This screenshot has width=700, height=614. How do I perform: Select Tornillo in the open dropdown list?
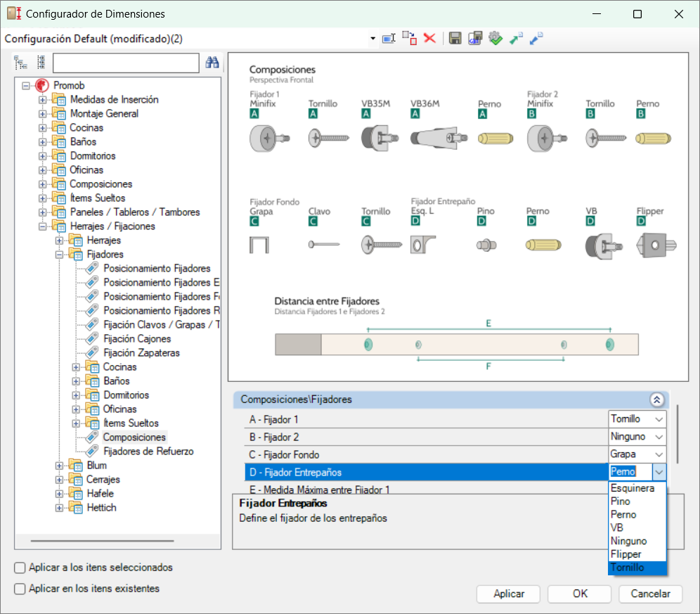[637, 568]
